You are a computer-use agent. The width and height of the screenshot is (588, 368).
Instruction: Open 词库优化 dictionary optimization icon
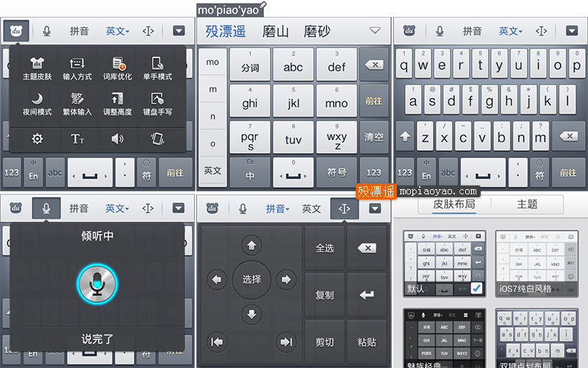[x=118, y=68]
